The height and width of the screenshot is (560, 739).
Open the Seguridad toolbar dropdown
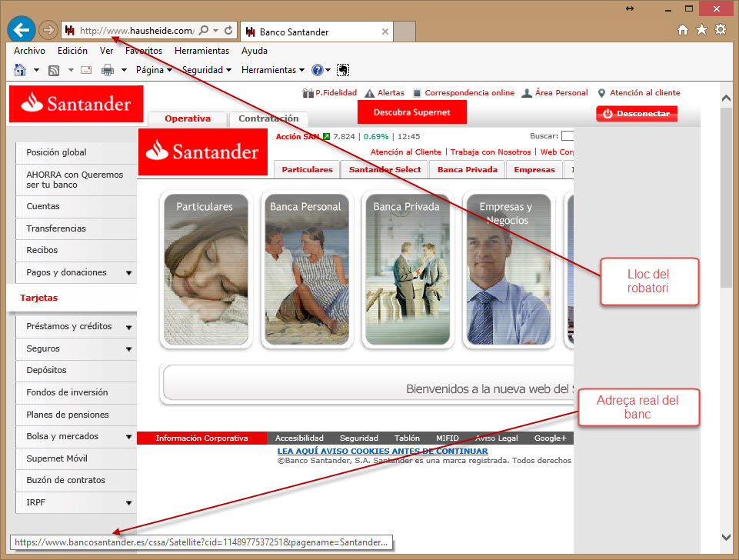pyautogui.click(x=207, y=70)
